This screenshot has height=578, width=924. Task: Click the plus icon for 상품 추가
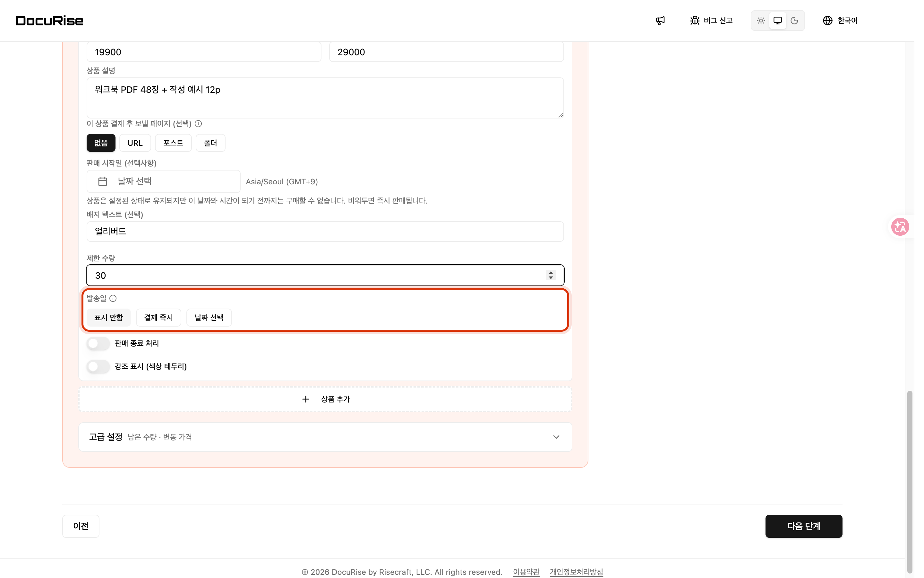305,399
